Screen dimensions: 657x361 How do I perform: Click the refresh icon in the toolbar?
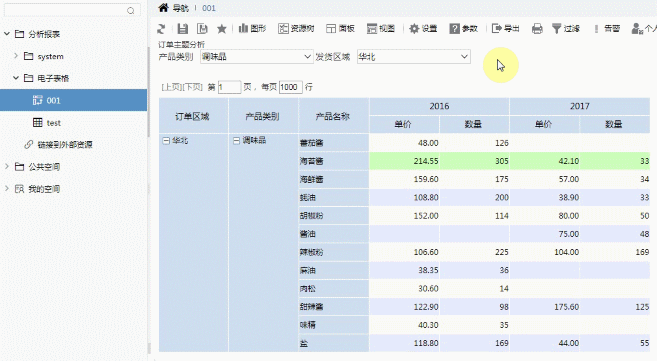161,29
